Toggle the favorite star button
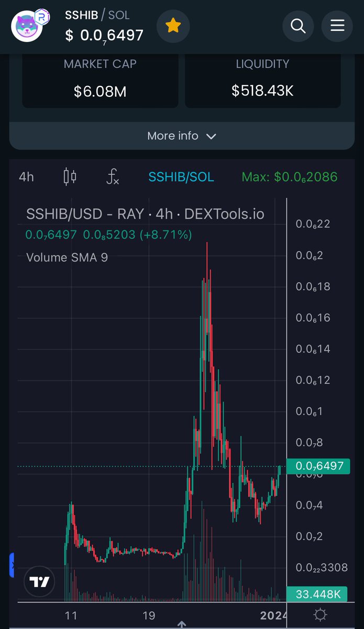The image size is (364, 629). [173, 26]
